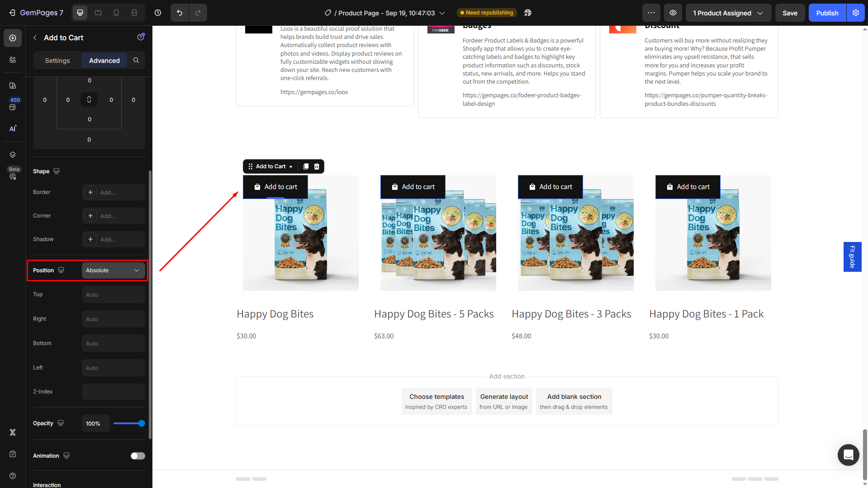Publish the page

point(827,13)
